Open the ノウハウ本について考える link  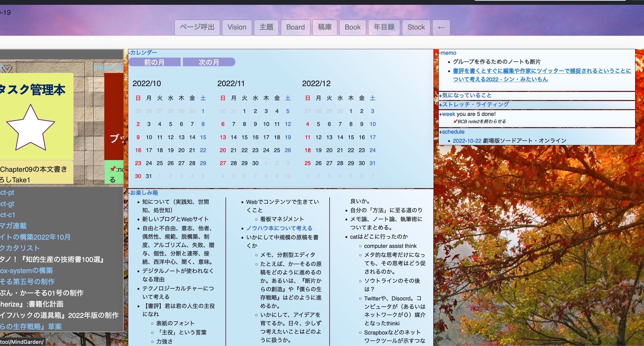(279, 228)
